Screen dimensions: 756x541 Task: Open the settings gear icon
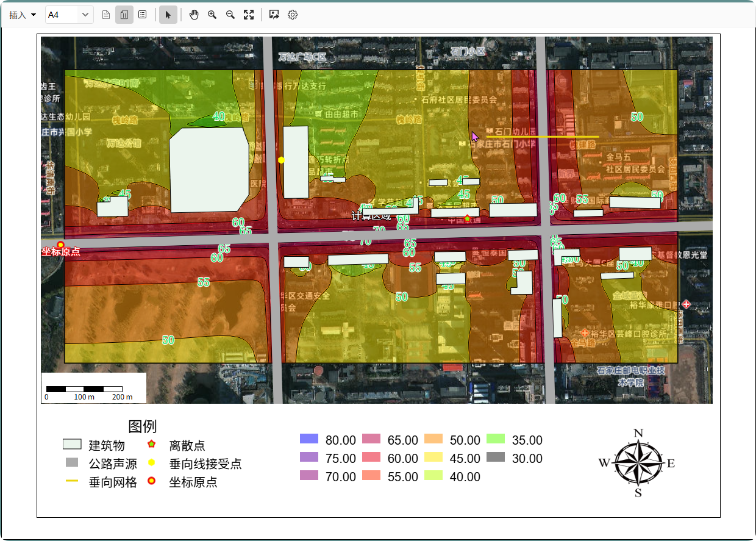[293, 15]
